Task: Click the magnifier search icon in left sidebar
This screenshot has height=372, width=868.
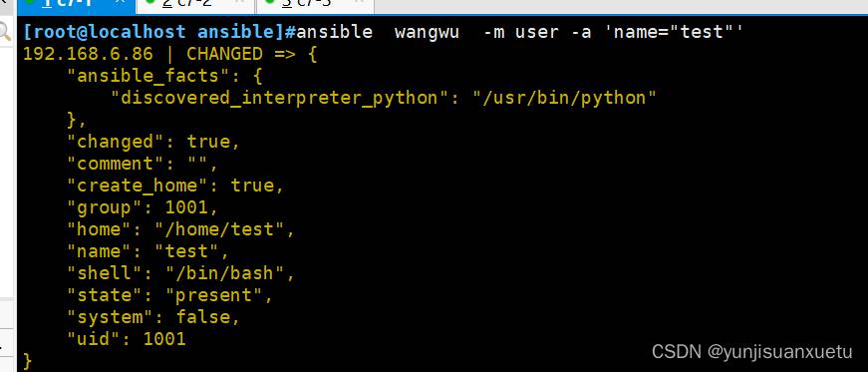Action: click(x=5, y=31)
